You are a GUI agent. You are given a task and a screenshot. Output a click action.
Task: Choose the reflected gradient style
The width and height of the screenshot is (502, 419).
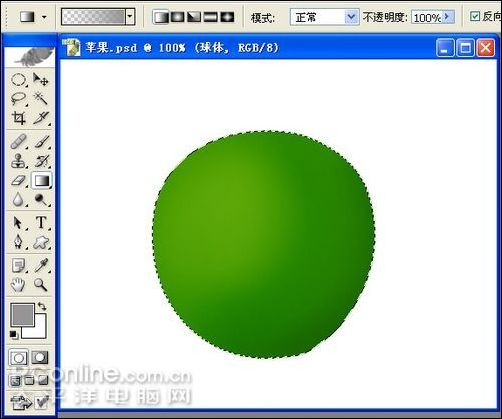coord(211,17)
